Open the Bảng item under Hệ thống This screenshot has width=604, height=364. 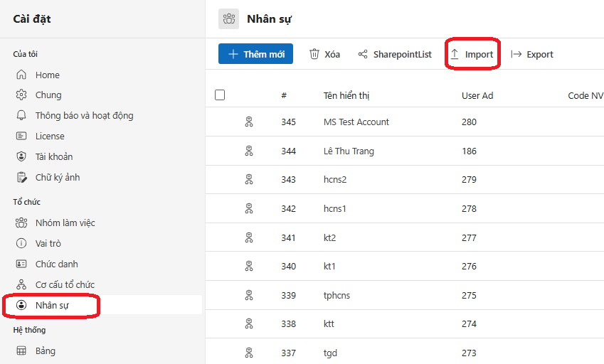point(45,350)
